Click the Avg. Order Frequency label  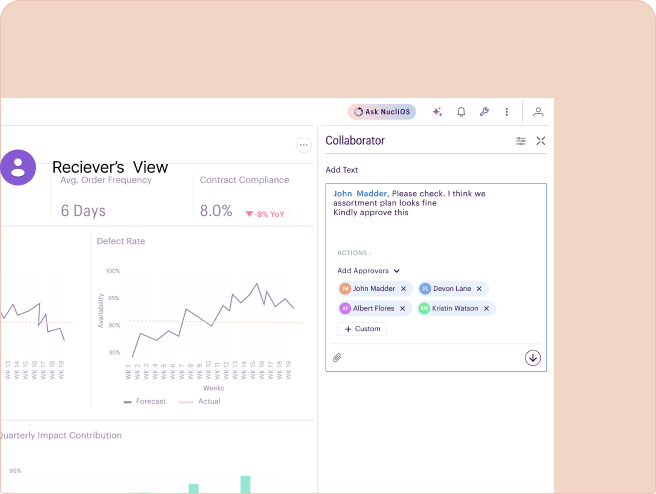[106, 180]
